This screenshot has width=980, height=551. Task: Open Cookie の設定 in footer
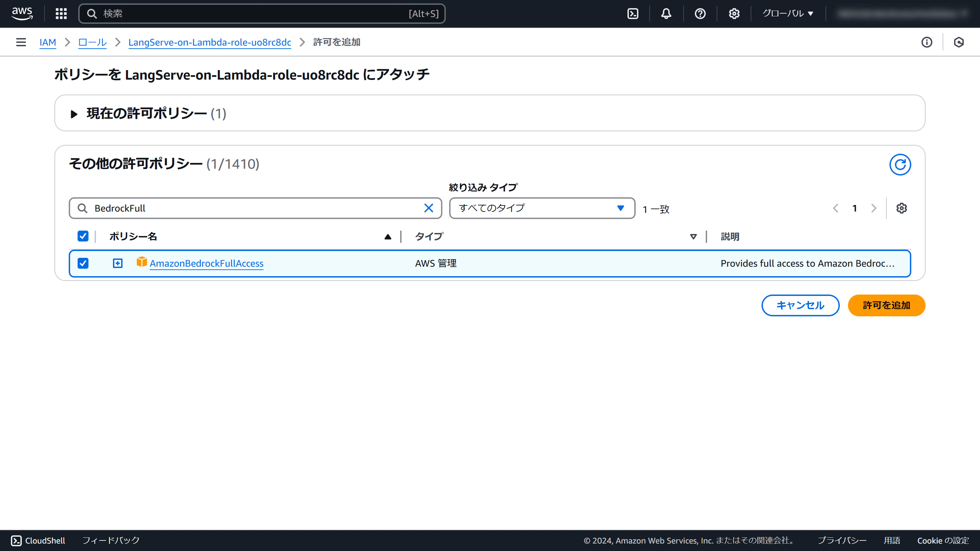(x=943, y=540)
